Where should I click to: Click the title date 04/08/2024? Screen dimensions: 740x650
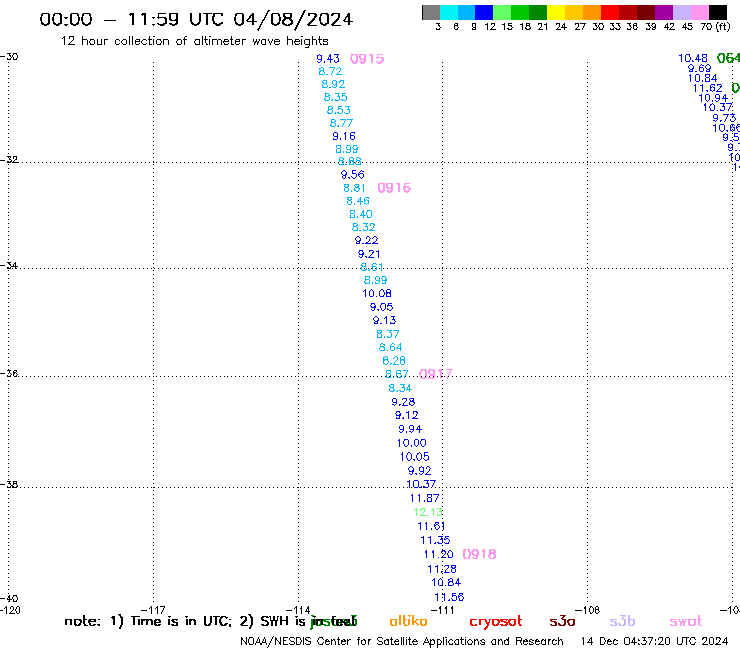[293, 20]
